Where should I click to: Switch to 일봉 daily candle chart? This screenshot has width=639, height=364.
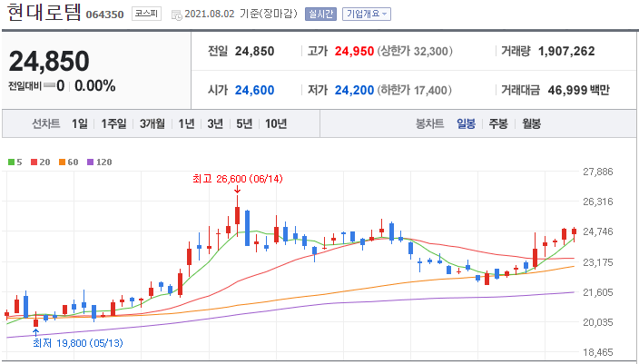[466, 123]
